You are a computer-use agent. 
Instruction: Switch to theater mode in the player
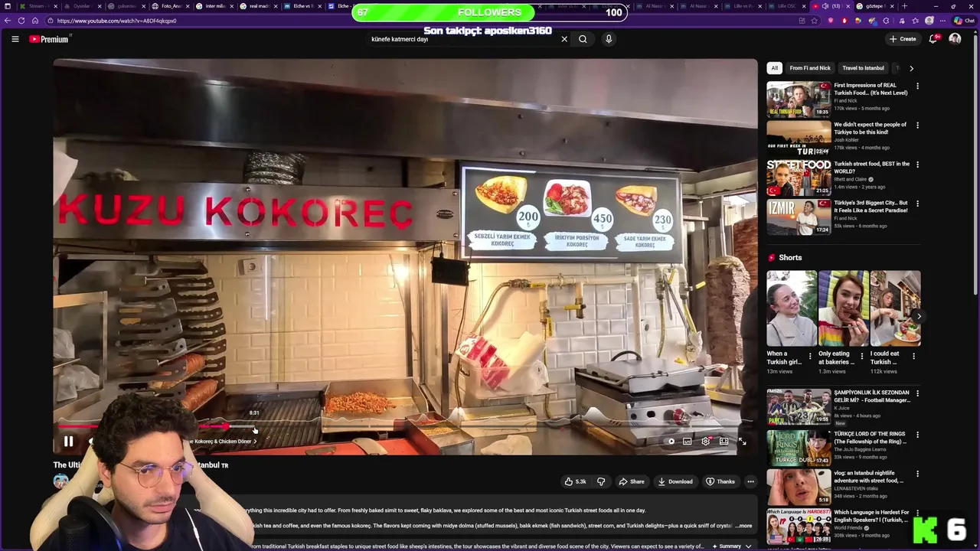724,442
